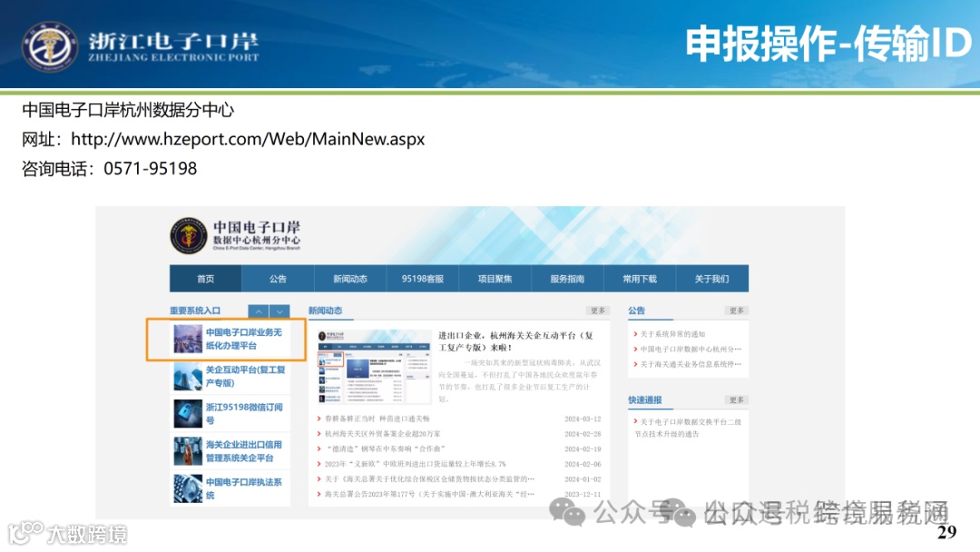980x552 pixels.
Task: Open news item 杭州海关关区外贸备案企业超20万家
Action: [383, 434]
